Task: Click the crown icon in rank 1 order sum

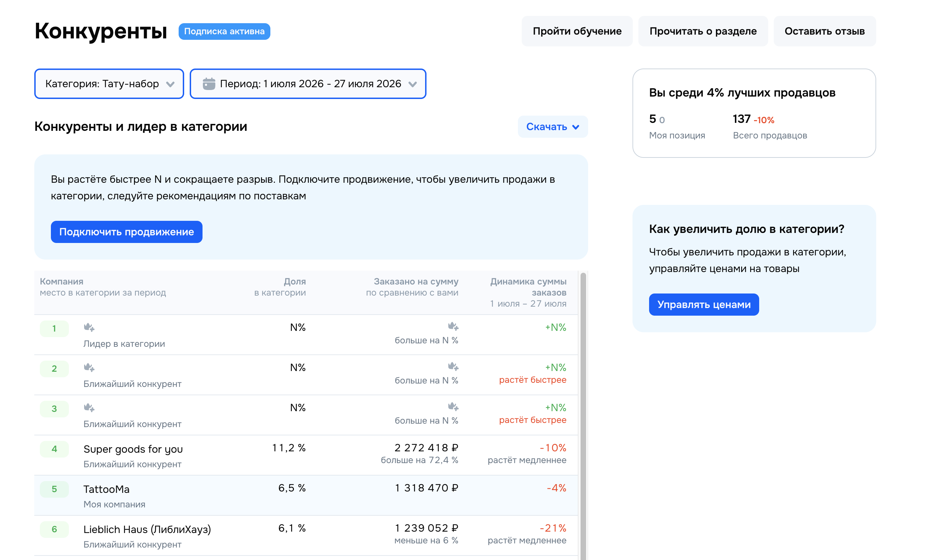Action: [453, 326]
